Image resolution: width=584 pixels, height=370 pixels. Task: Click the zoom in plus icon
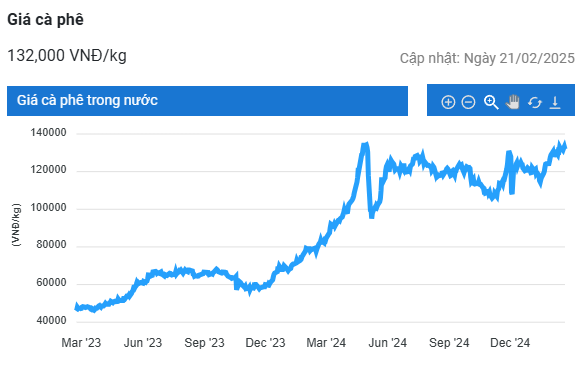(x=448, y=102)
